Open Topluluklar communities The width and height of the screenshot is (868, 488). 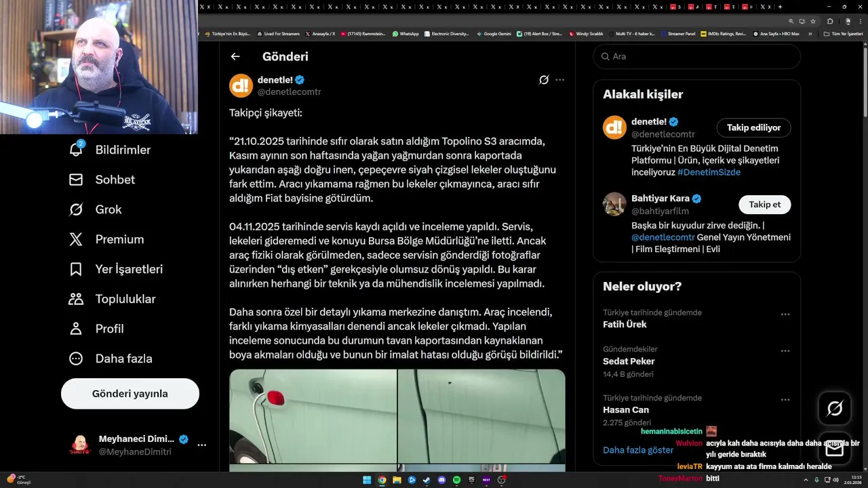click(113, 299)
